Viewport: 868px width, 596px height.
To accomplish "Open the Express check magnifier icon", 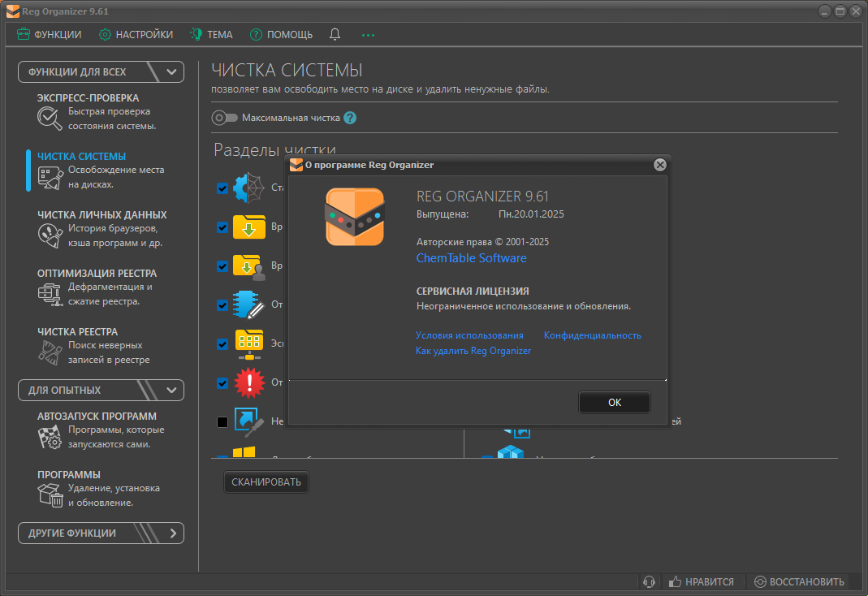I will (x=50, y=119).
